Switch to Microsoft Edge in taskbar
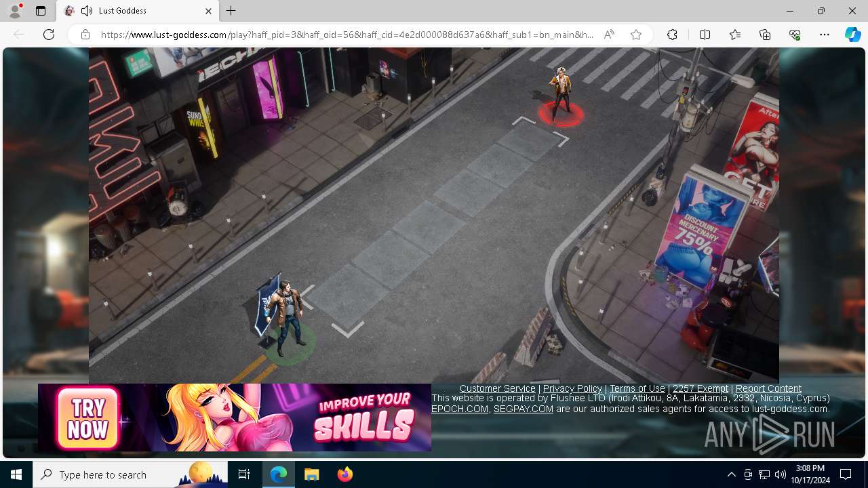 point(279,474)
